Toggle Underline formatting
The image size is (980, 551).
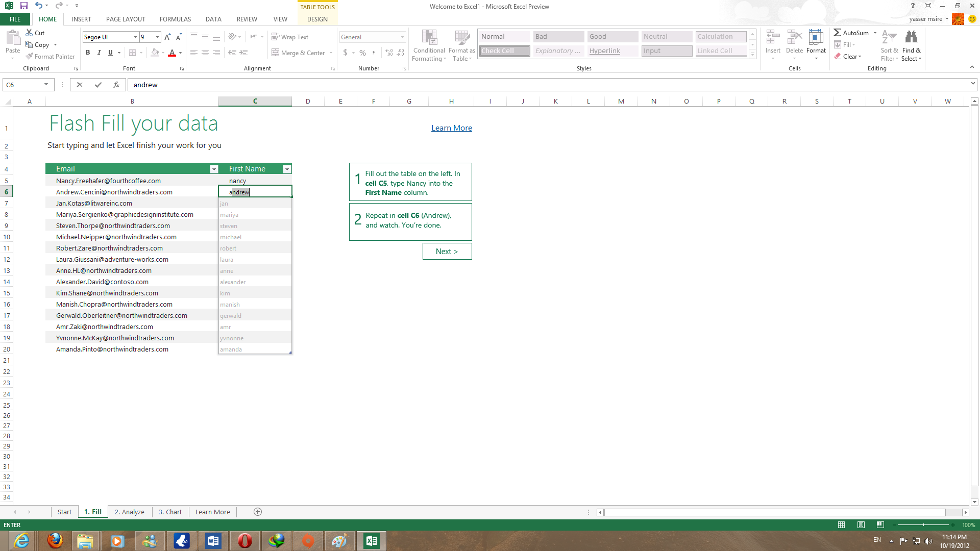[x=110, y=53]
